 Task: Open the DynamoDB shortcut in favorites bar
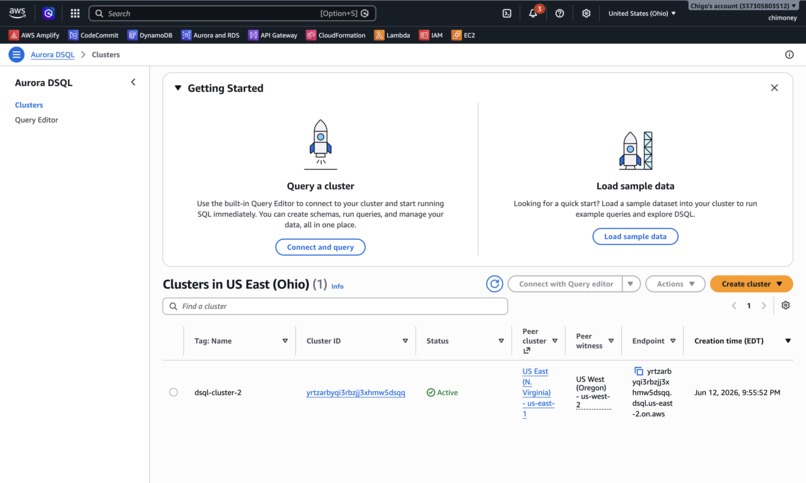(x=150, y=35)
